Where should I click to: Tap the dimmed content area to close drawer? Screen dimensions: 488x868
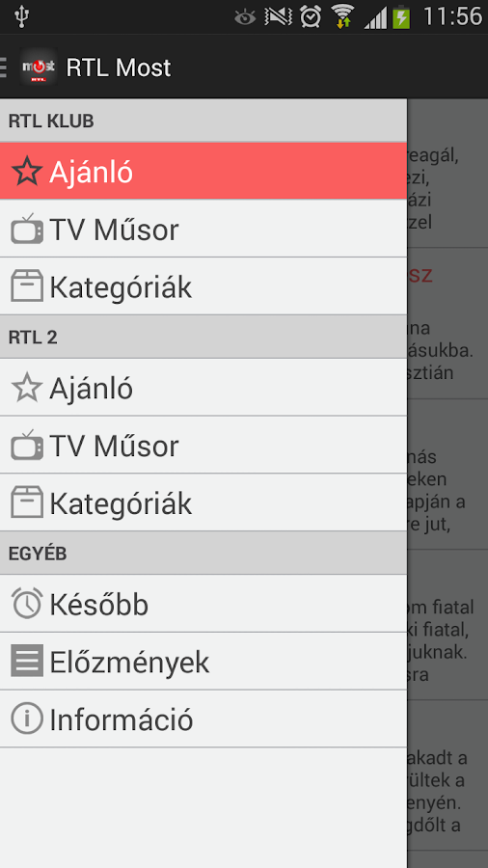pos(447,483)
